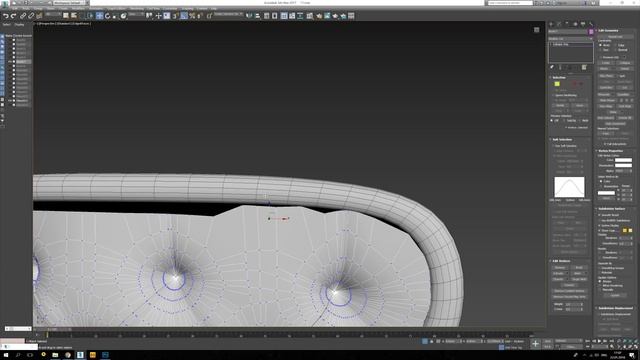Image resolution: width=640 pixels, height=360 pixels.
Task: Select Element sub-object level icon
Action: coord(581,84)
